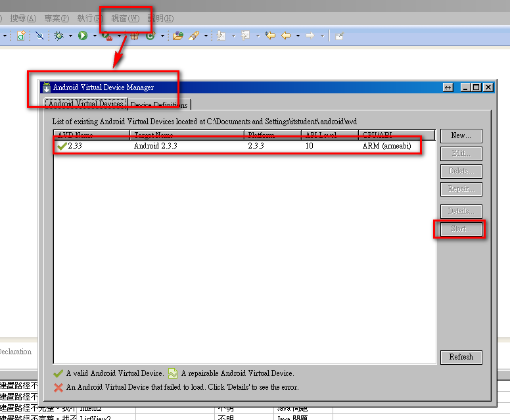
Task: Click the Delete... button
Action: [x=461, y=171]
